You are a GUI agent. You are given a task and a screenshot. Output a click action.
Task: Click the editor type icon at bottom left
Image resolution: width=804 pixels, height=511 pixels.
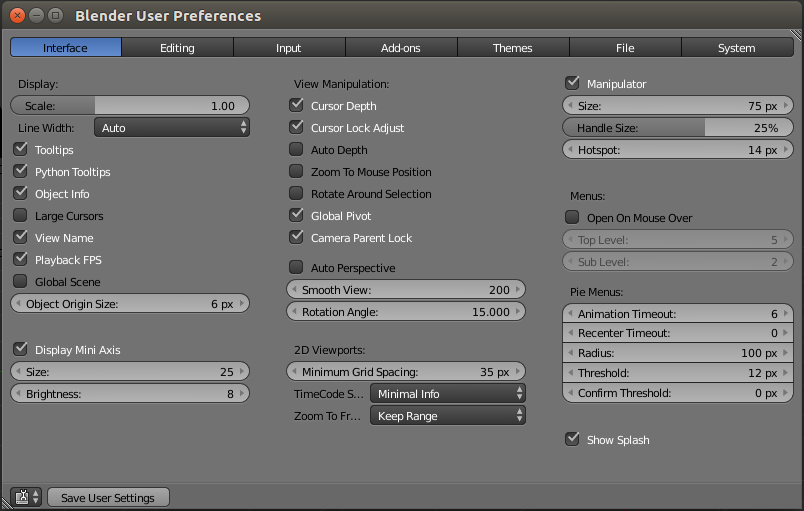pyautogui.click(x=26, y=497)
